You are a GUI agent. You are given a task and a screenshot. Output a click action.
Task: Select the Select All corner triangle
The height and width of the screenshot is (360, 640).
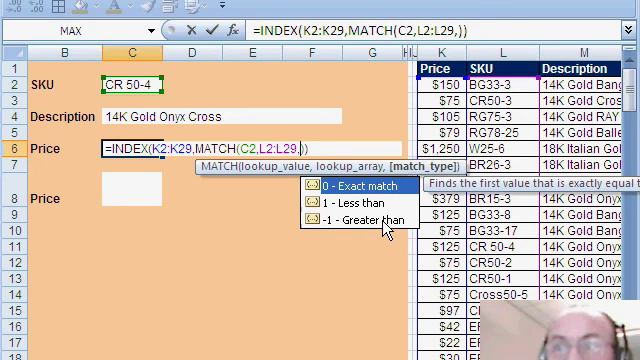coord(15,53)
